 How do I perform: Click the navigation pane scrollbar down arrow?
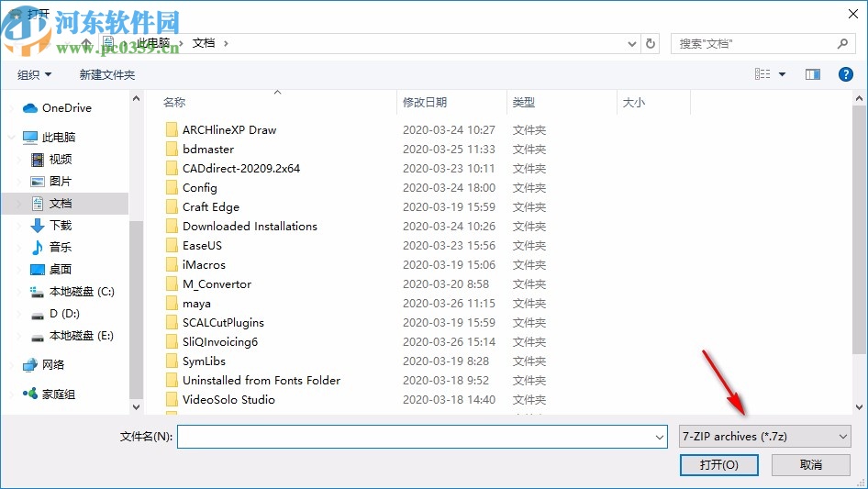[x=136, y=407]
